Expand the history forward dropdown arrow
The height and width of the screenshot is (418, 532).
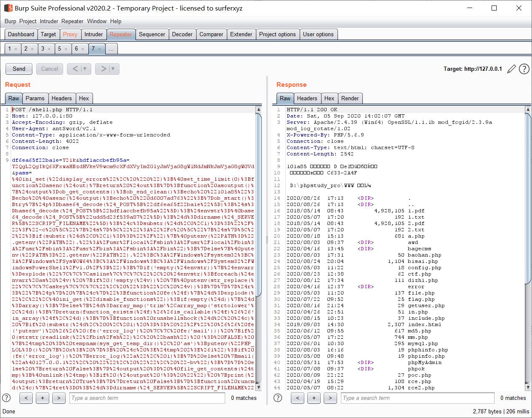pyautogui.click(x=113, y=69)
